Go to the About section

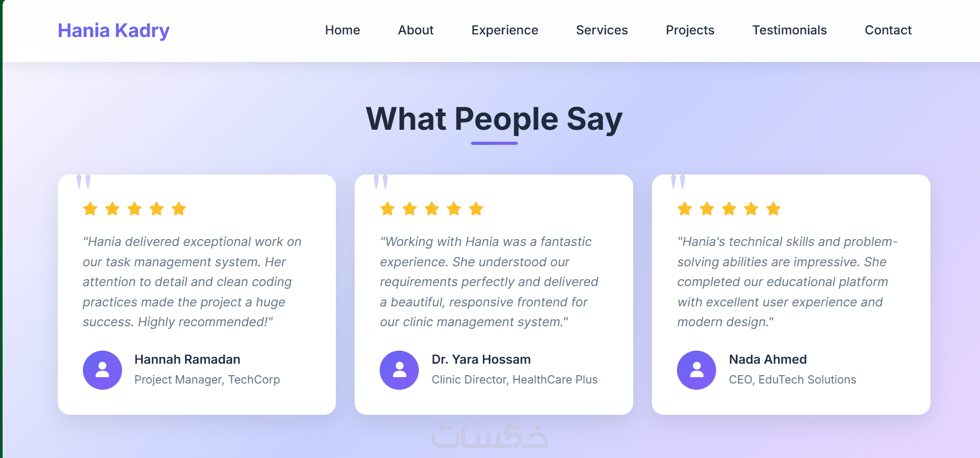click(416, 30)
